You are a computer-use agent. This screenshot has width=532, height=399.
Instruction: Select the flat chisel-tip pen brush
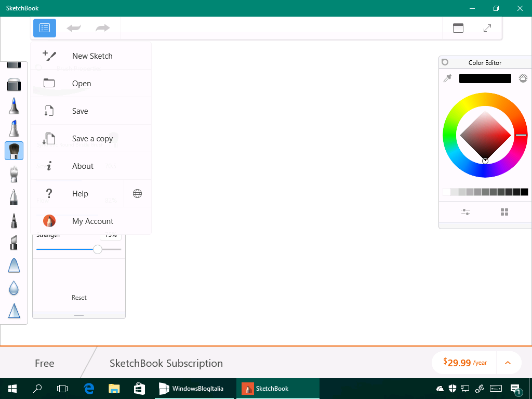[x=14, y=243]
